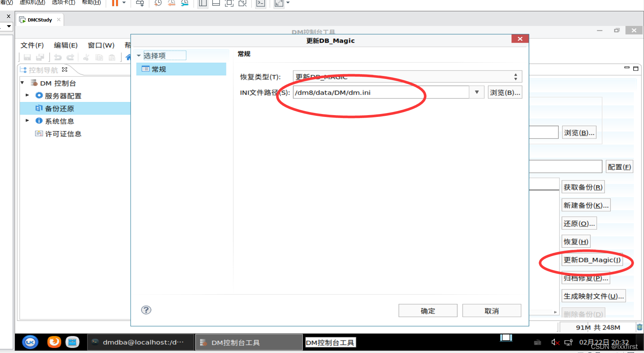Pause the virtual machine with the orange pause icon
The width and height of the screenshot is (644, 353).
coord(115,3)
